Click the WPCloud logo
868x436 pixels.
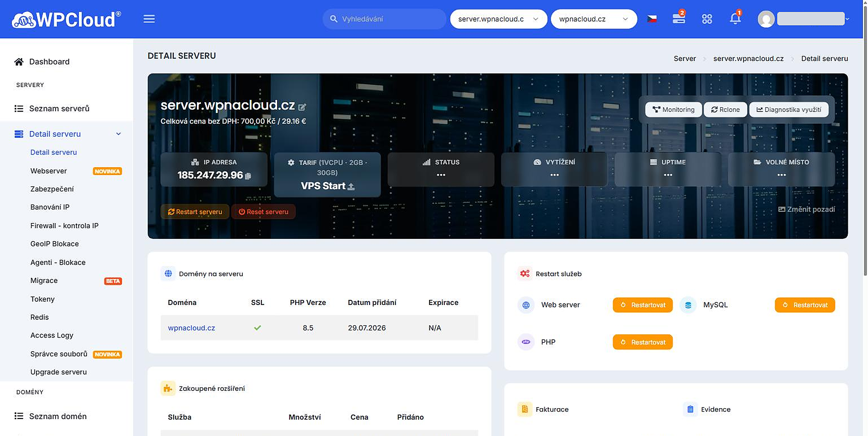[x=66, y=19]
